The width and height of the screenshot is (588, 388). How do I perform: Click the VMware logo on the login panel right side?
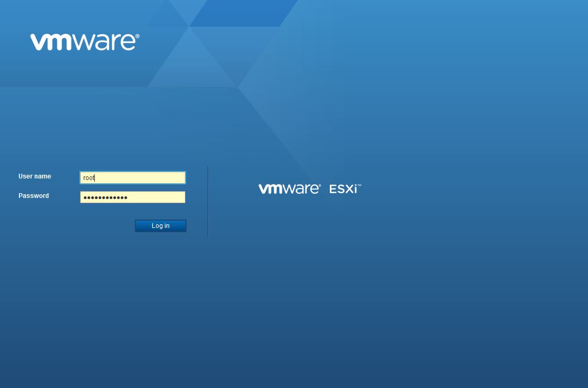pos(289,188)
